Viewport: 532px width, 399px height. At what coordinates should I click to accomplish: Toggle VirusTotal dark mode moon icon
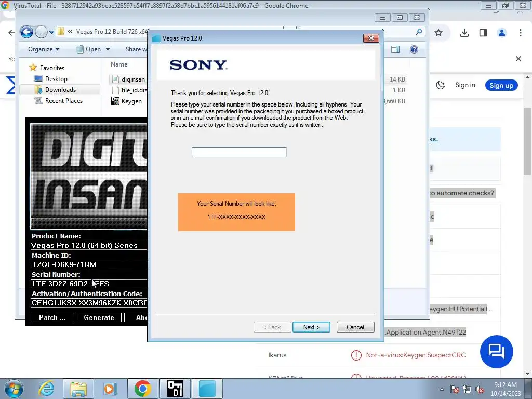coord(441,85)
